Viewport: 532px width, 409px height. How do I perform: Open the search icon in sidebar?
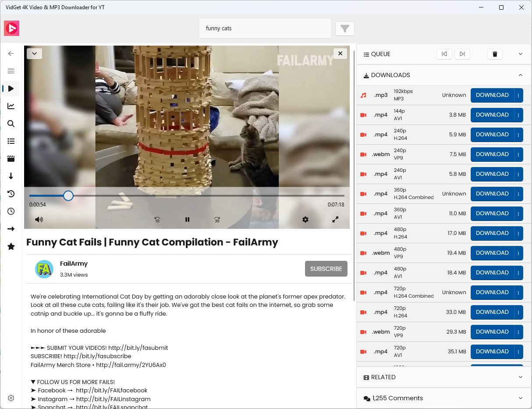point(11,124)
